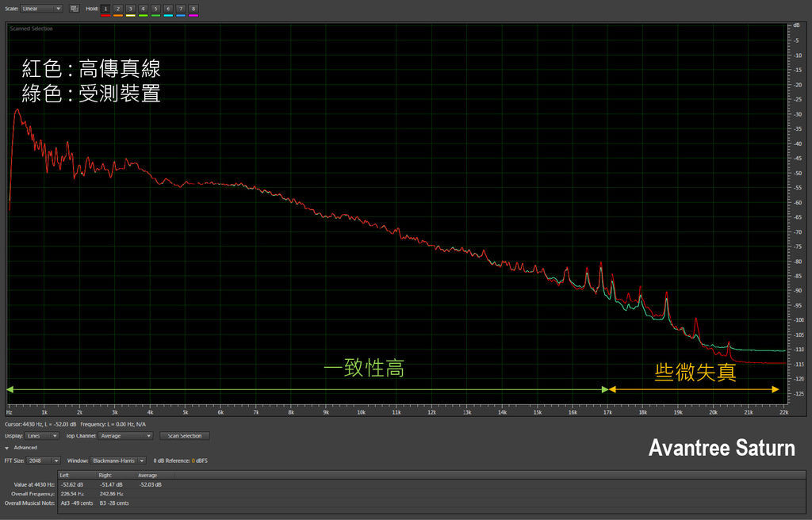Enable Hold button 4

143,9
